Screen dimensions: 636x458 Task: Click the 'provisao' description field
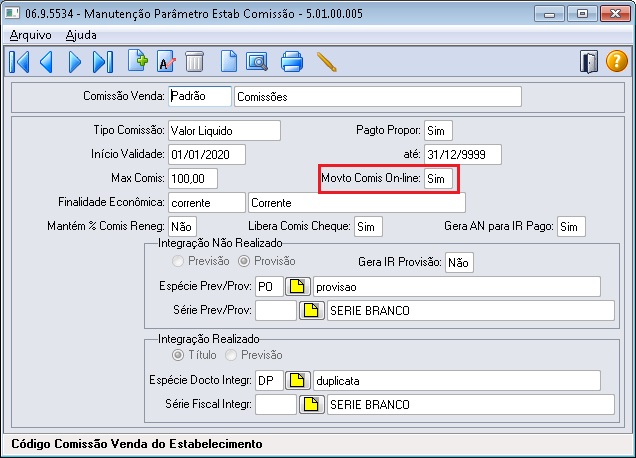click(x=457, y=287)
